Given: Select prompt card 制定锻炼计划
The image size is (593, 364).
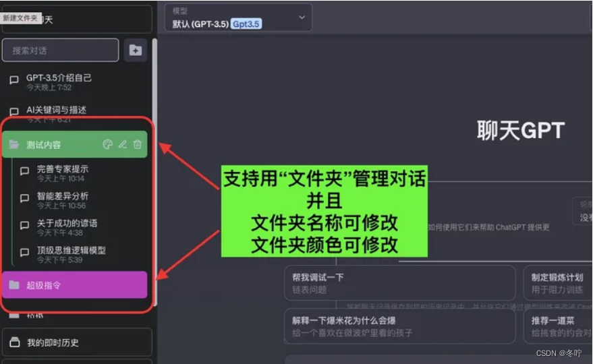Looking at the screenshot, I should tap(558, 283).
